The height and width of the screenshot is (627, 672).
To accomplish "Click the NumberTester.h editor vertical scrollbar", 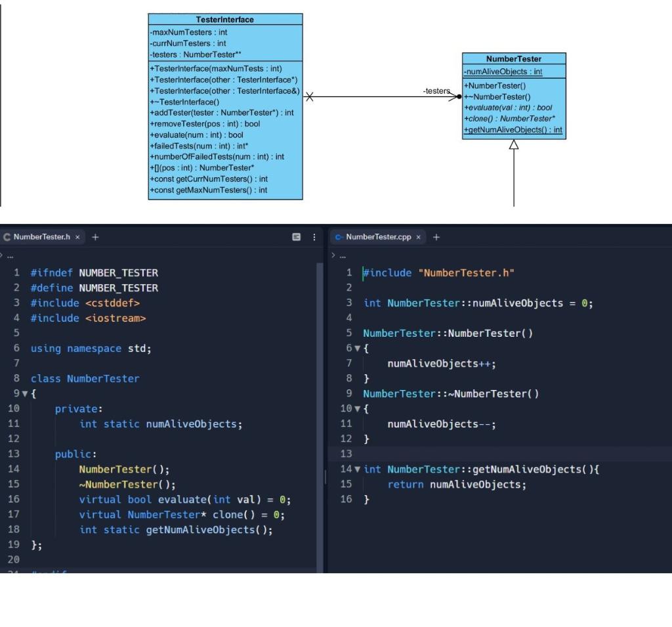I will pos(320,416).
